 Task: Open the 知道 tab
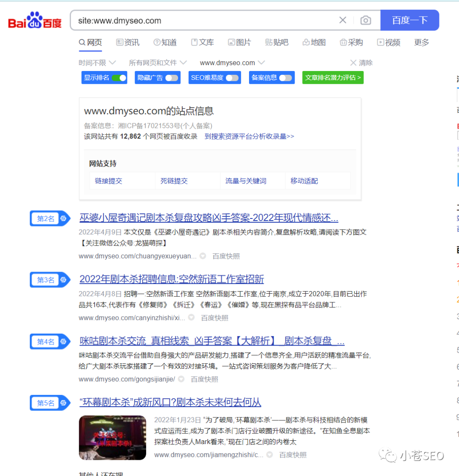pyautogui.click(x=165, y=42)
